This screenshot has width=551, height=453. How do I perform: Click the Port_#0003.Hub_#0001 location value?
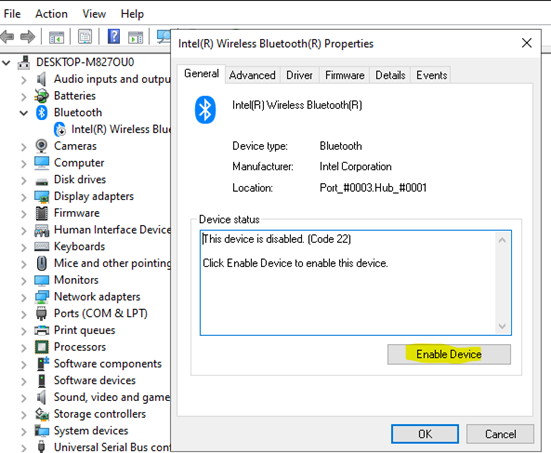(373, 188)
